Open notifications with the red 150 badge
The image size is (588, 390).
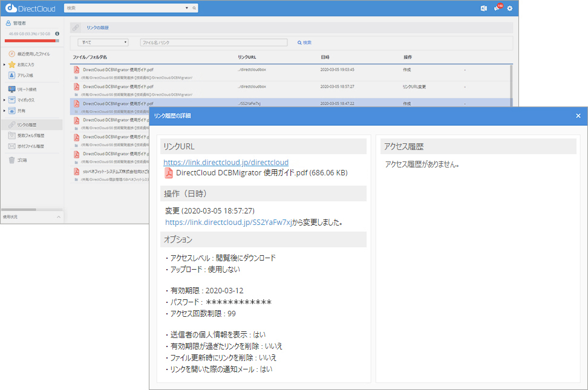[x=498, y=7]
